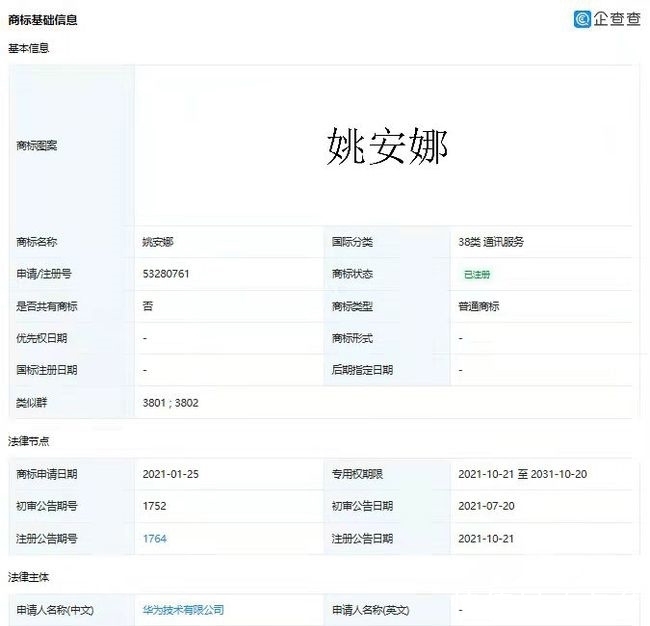Click the 初审公告日期 field label
Image resolution: width=650 pixels, height=626 pixels.
pos(362,506)
